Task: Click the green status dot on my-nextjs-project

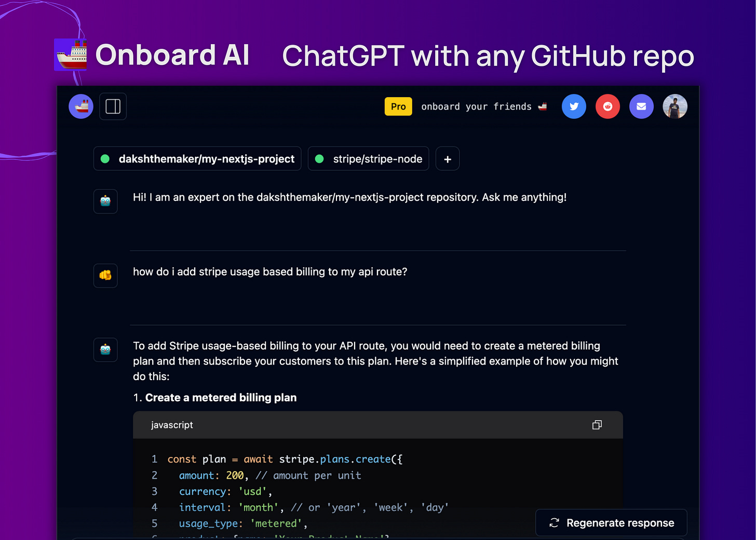Action: 105,159
